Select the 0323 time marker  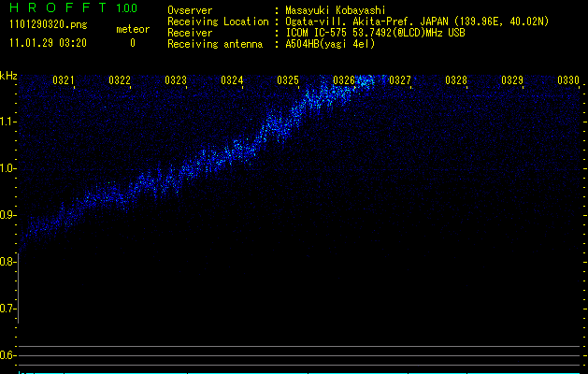tap(176, 80)
